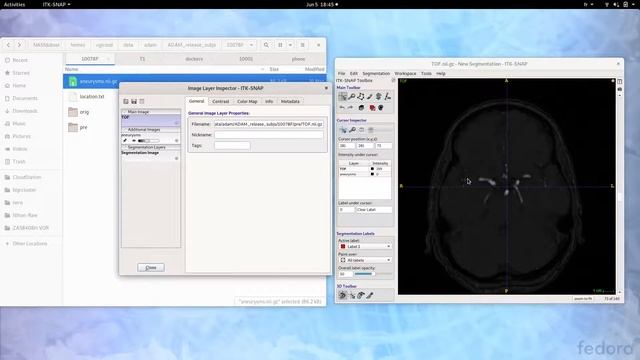Click the red Label 1 color swatch

point(343,247)
